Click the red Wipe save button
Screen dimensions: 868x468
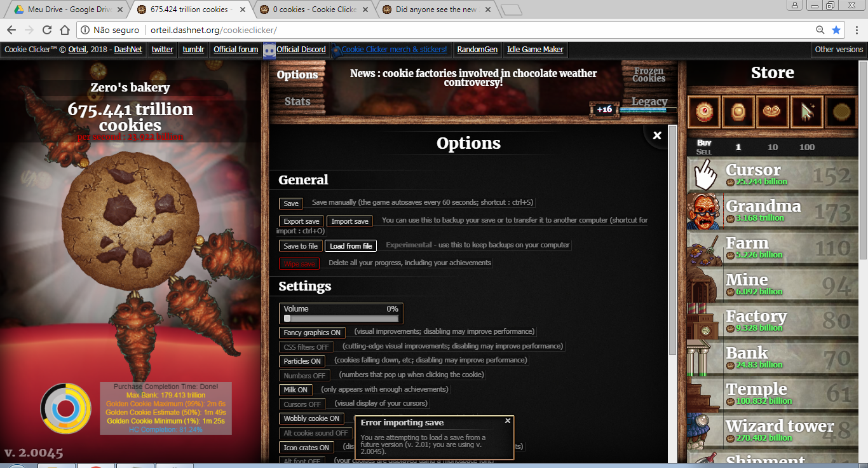[x=299, y=264]
